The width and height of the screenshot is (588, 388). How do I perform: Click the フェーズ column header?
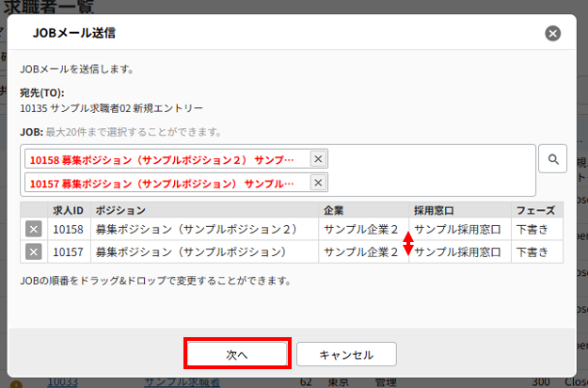534,209
